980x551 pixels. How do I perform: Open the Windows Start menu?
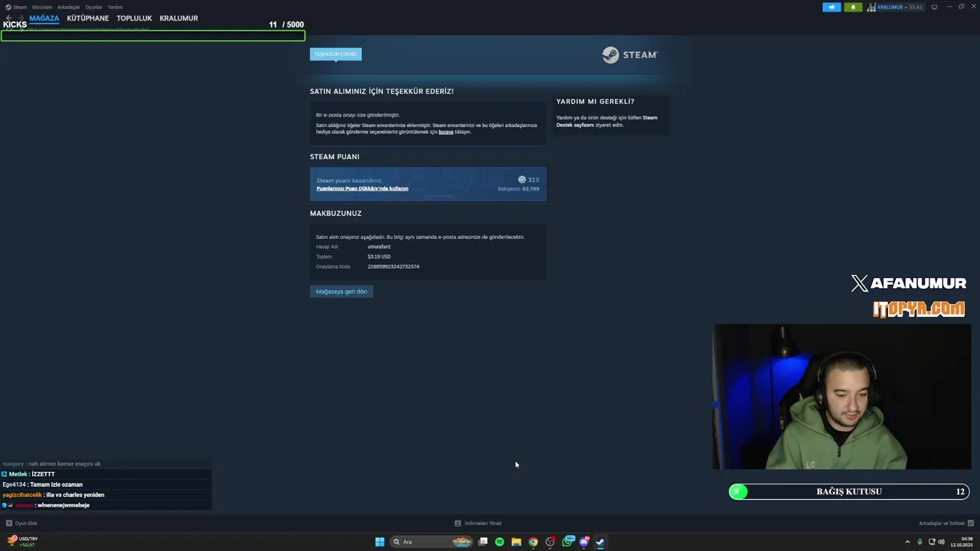click(380, 542)
